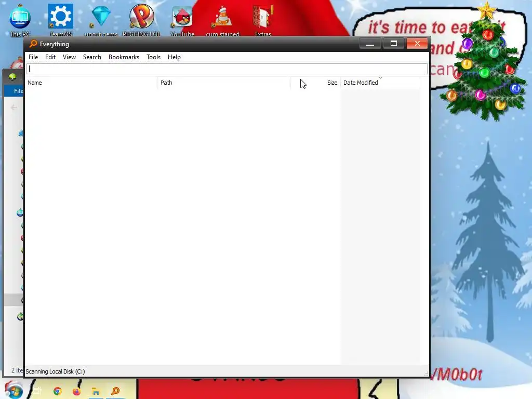Click the green icon in background window title bar
Image resolution: width=532 pixels, height=399 pixels.
pos(12,77)
